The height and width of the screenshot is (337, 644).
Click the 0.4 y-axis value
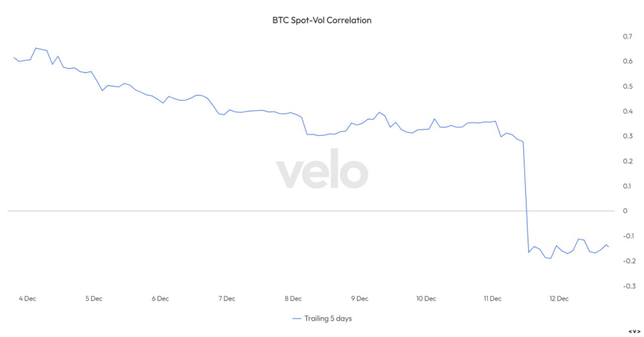626,111
